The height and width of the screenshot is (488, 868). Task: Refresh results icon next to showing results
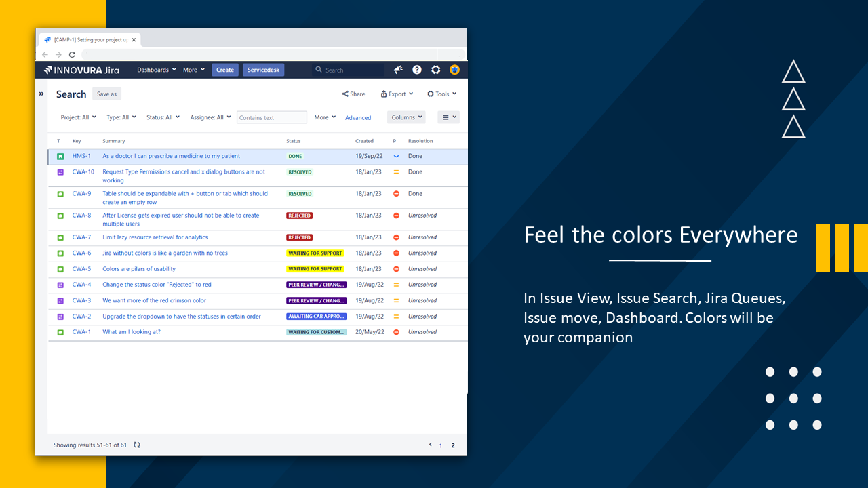tap(137, 445)
